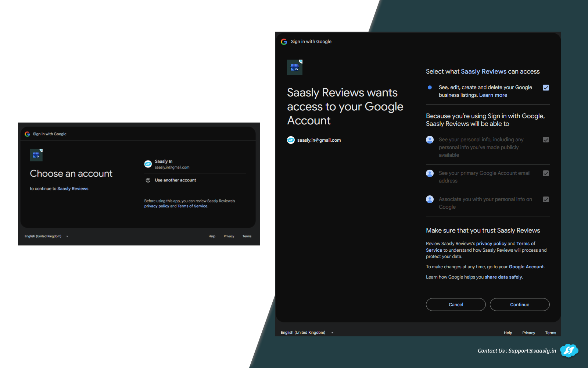Click Sign in with Google text in consent header
Screen dimensions: 588x368
(x=311, y=42)
